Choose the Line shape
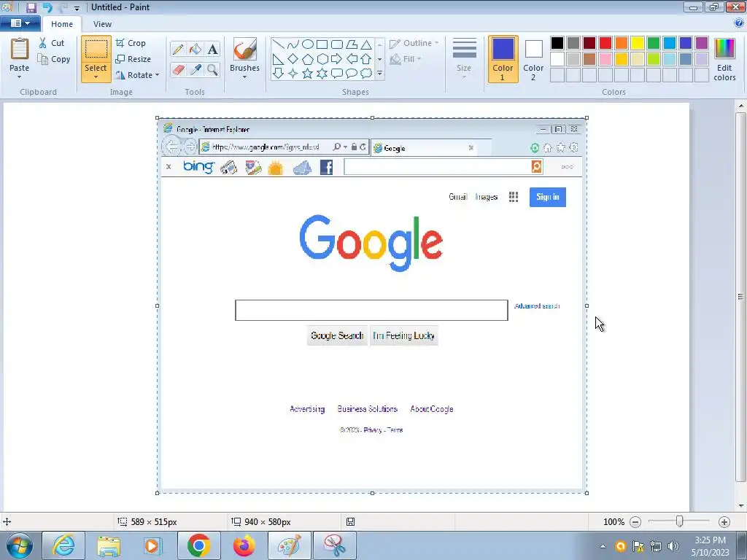This screenshot has width=747, height=560. tap(279, 44)
